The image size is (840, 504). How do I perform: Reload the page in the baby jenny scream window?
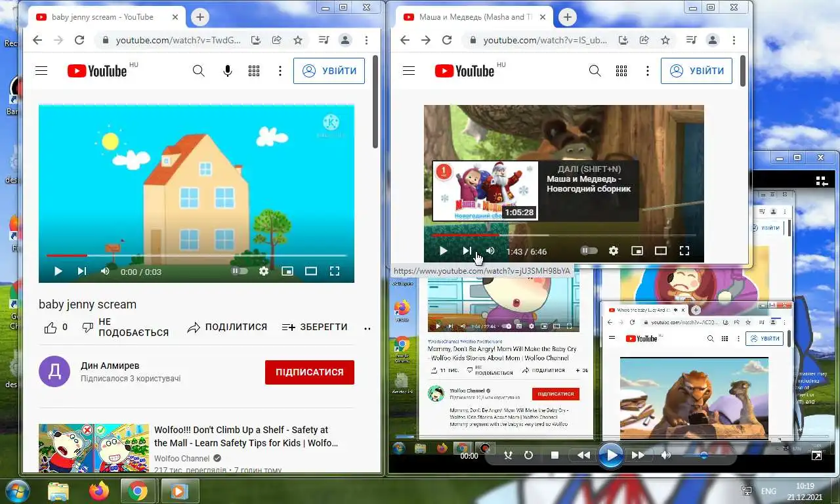coord(79,40)
